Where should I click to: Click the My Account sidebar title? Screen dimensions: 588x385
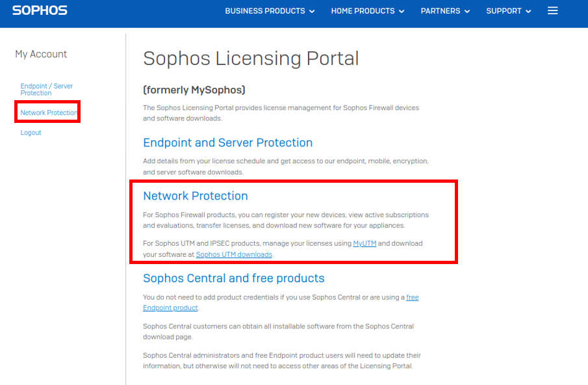41,54
